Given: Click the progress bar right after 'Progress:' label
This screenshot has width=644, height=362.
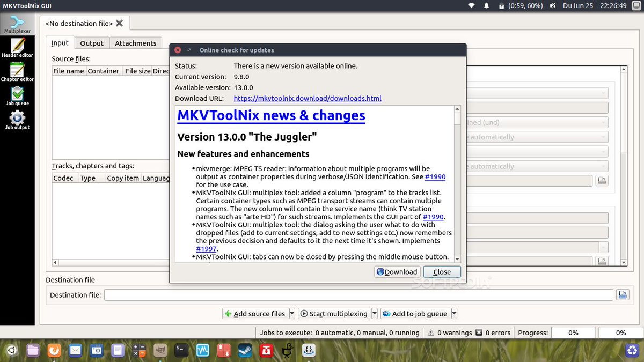Looking at the screenshot, I should (x=573, y=333).
